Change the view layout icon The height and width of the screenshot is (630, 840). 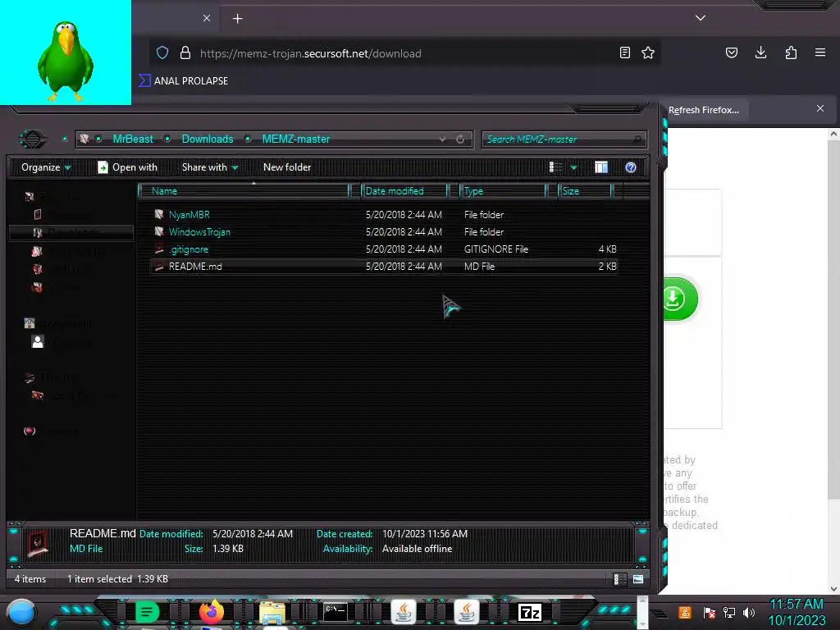pos(555,167)
